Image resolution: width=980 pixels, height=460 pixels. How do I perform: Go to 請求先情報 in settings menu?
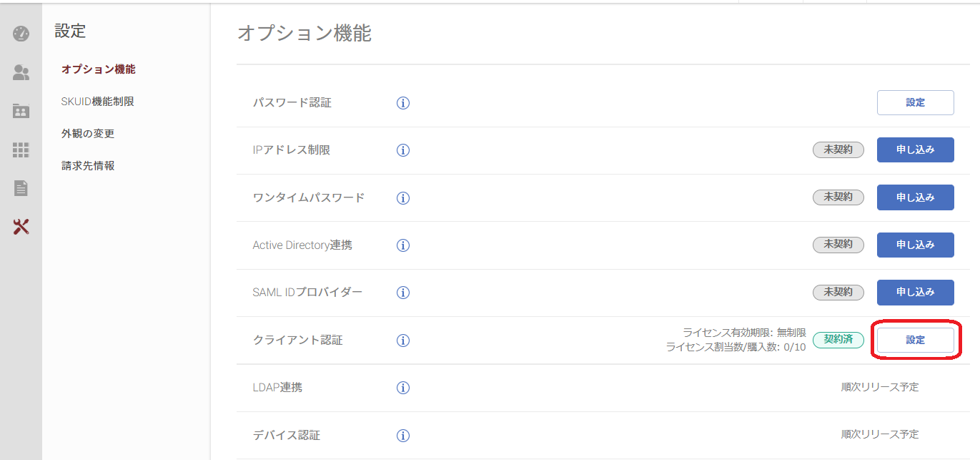(88, 166)
